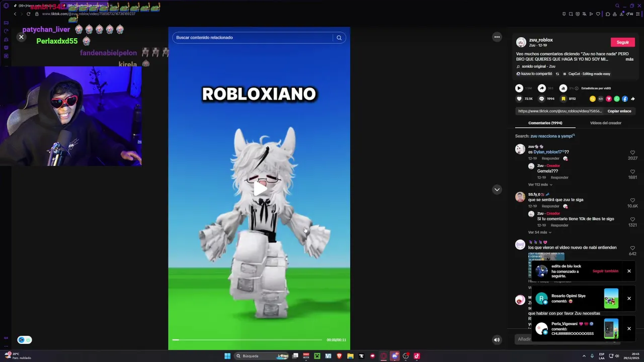Open Perla_Vigevani notification video thumbnail
Image resolution: width=644 pixels, height=362 pixels.
[611, 329]
